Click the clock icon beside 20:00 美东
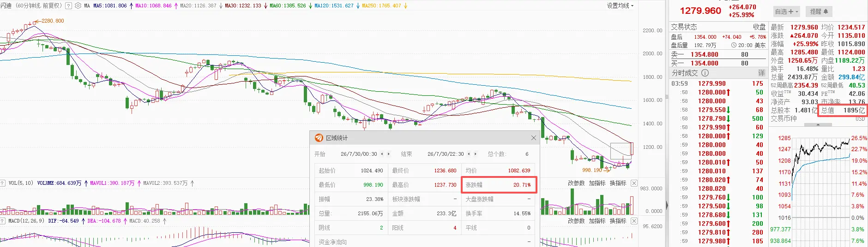This screenshot has height=247, width=868. point(734,45)
